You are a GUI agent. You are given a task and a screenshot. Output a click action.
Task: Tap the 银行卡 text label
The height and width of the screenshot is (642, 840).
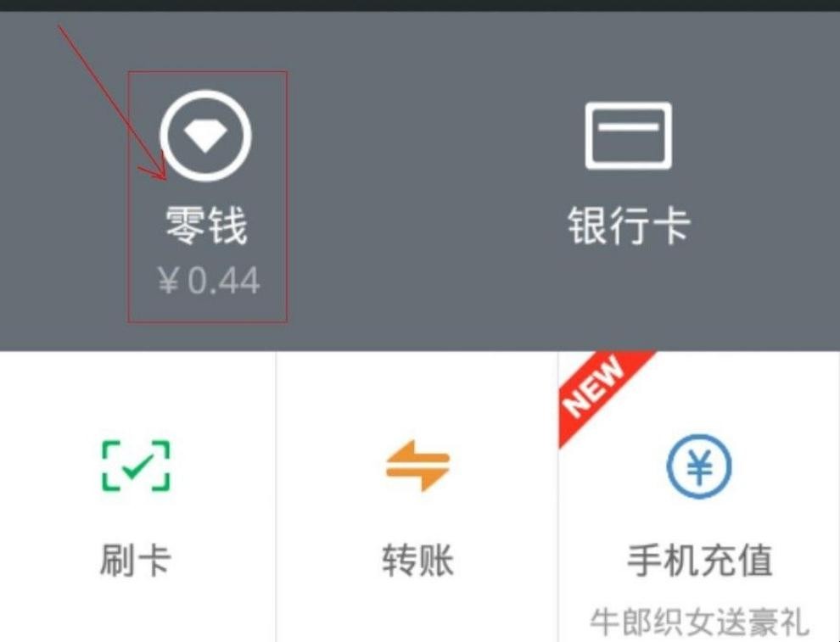[629, 226]
